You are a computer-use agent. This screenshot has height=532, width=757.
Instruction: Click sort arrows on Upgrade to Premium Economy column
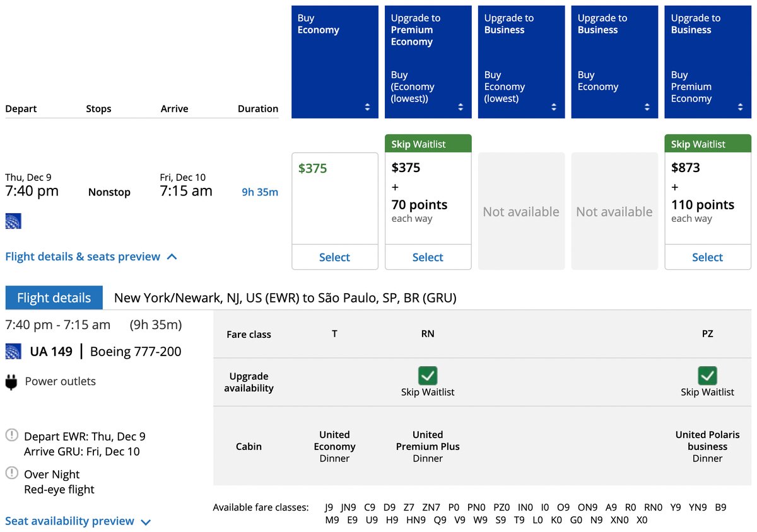(461, 107)
